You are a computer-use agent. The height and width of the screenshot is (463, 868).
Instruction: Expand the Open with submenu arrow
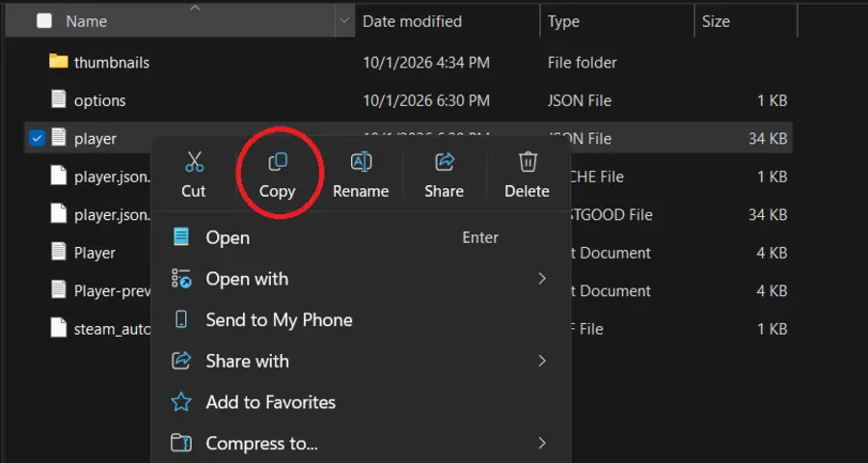click(542, 279)
